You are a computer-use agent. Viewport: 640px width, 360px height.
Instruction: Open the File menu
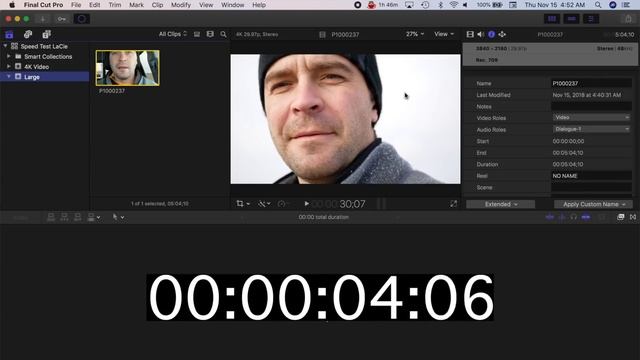click(x=76, y=5)
